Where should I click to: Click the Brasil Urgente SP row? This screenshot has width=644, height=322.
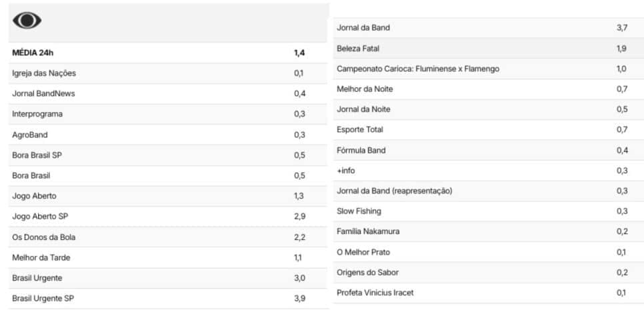(x=168, y=299)
